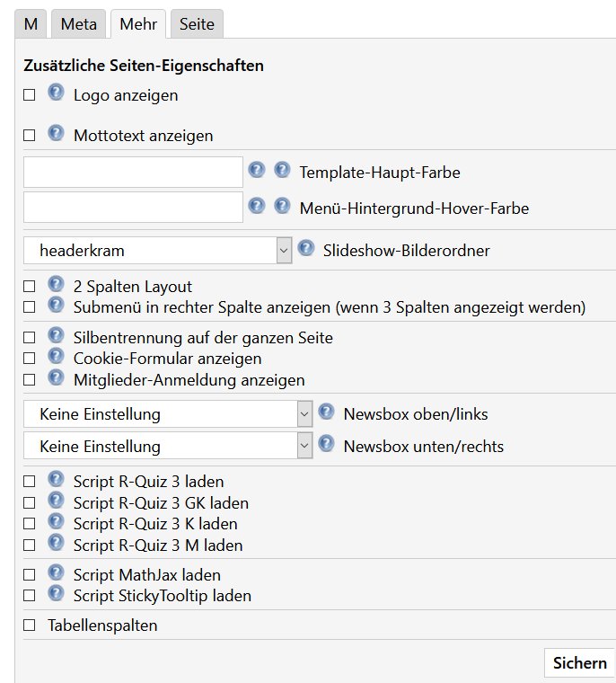Switch to the Meta tab
The image size is (616, 683).
click(79, 24)
